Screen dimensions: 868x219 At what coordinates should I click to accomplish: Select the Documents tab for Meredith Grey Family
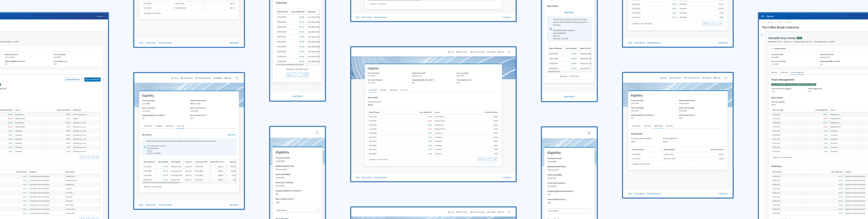784,72
